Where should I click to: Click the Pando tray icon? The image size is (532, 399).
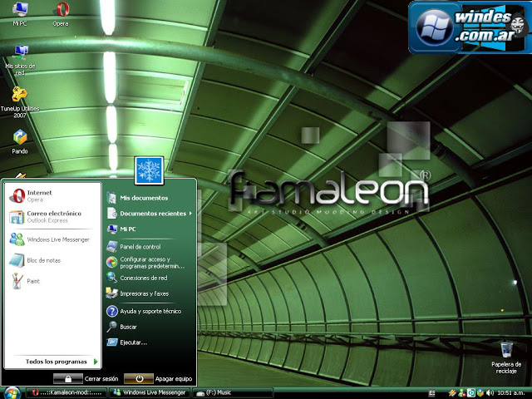480,393
